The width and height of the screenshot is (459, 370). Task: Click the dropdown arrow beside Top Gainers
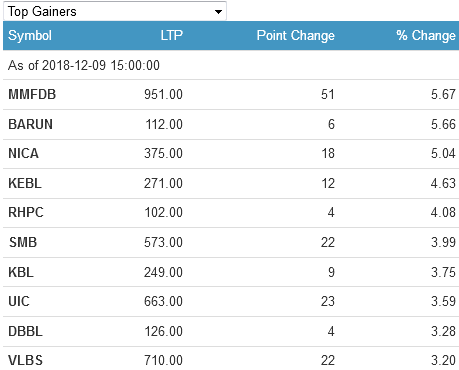click(218, 12)
